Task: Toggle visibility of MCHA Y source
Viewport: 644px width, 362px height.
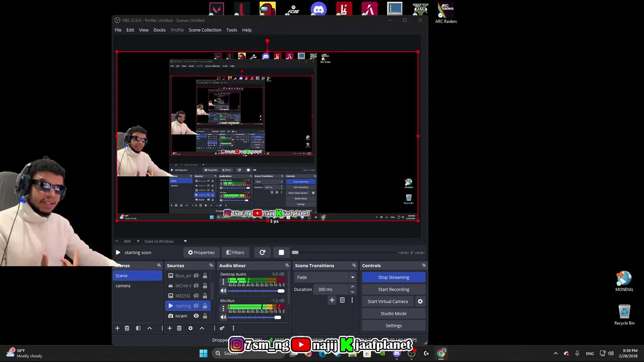Action: 196,286
